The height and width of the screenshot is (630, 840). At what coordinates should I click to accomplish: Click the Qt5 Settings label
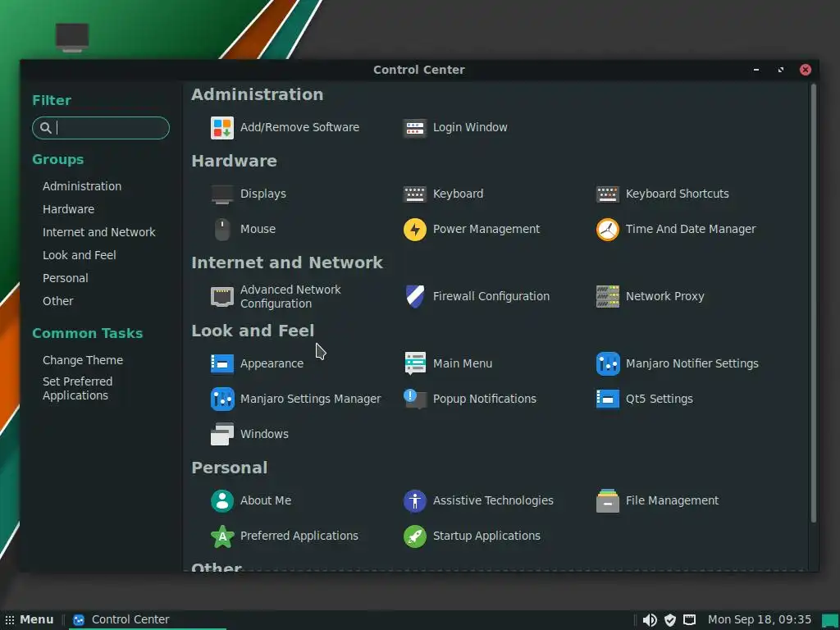[659, 399]
